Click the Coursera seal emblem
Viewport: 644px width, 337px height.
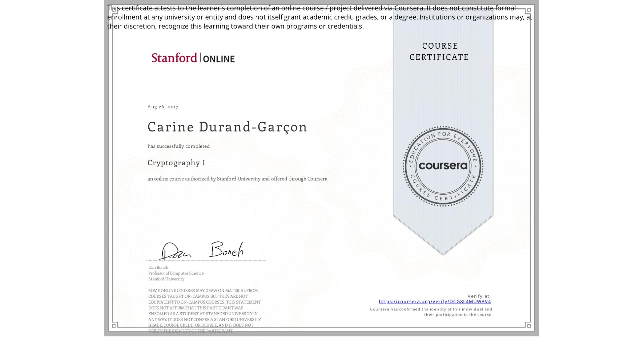pyautogui.click(x=443, y=166)
